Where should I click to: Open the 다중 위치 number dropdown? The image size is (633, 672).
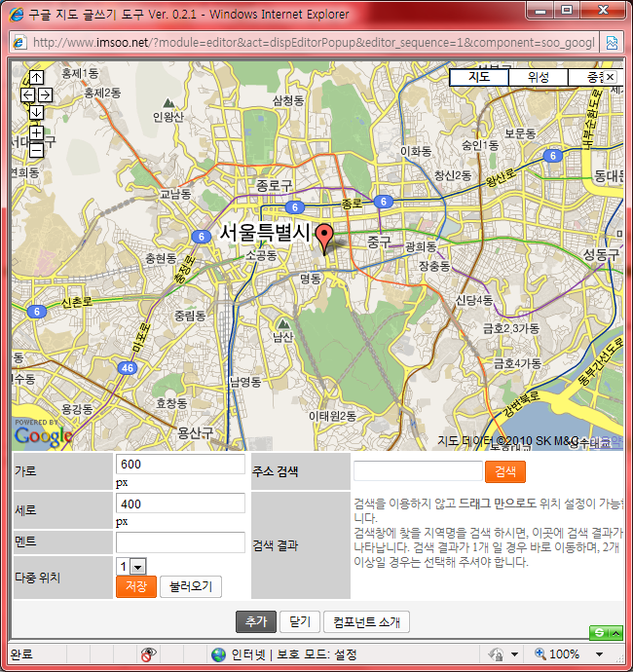pyautogui.click(x=138, y=567)
